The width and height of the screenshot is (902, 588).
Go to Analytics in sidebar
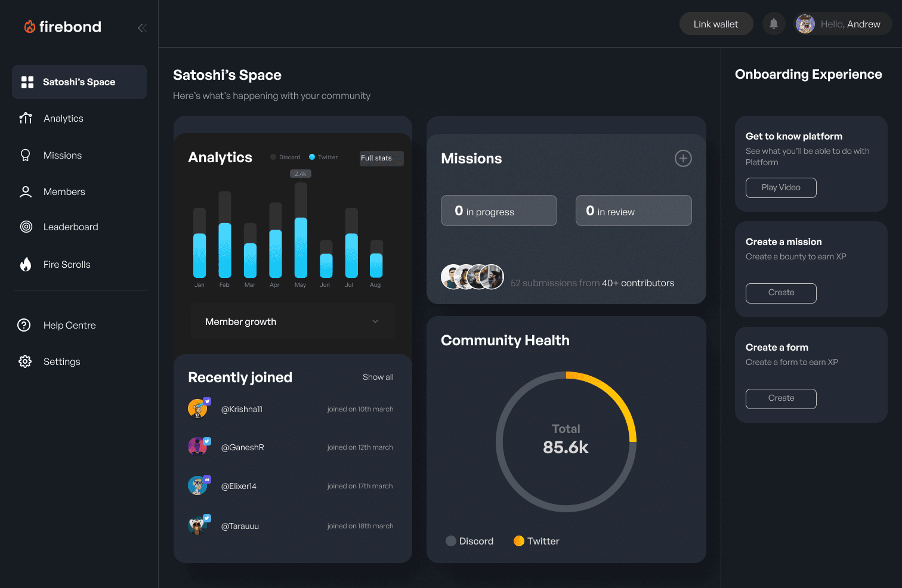[x=63, y=118]
